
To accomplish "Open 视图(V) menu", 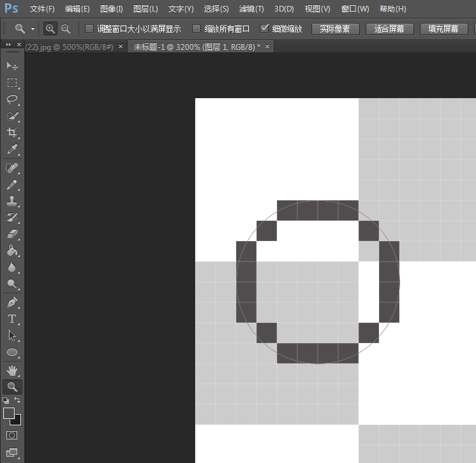I will click(317, 9).
